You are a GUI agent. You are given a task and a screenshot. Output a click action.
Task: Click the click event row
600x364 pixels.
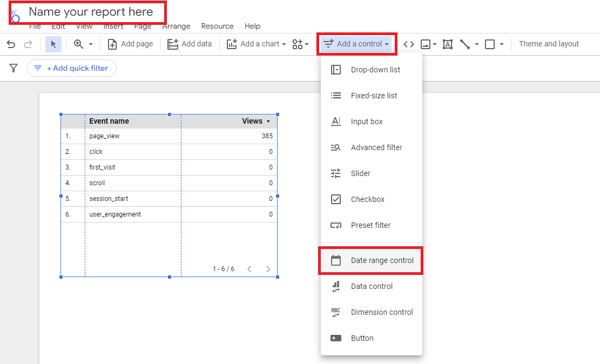pyautogui.click(x=168, y=152)
